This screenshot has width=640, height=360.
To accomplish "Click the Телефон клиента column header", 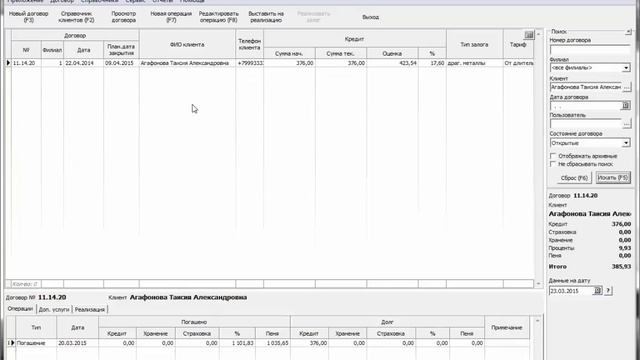I will click(x=249, y=44).
